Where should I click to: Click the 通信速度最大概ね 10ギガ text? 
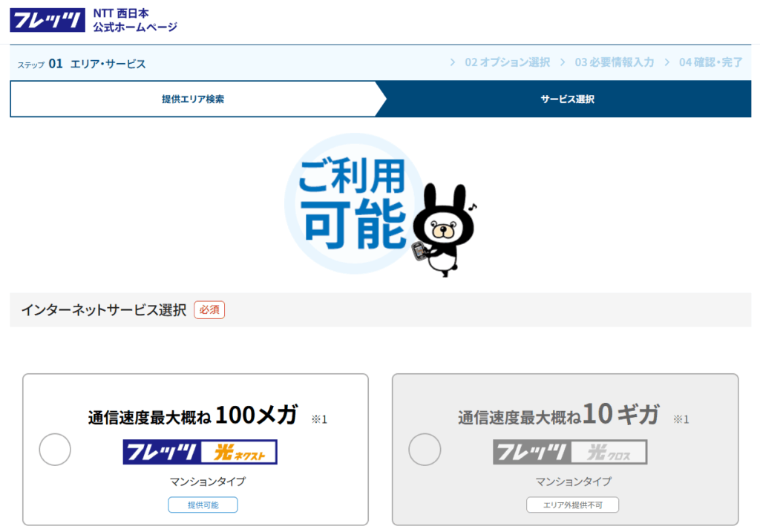[558, 415]
